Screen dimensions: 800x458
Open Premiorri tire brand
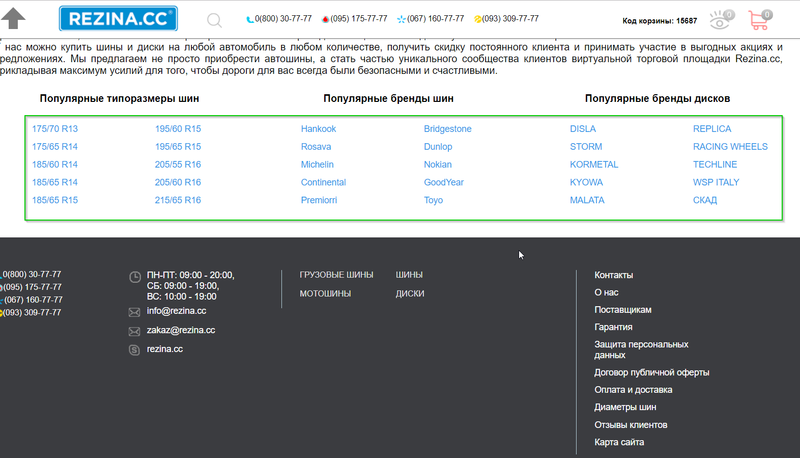coord(319,200)
